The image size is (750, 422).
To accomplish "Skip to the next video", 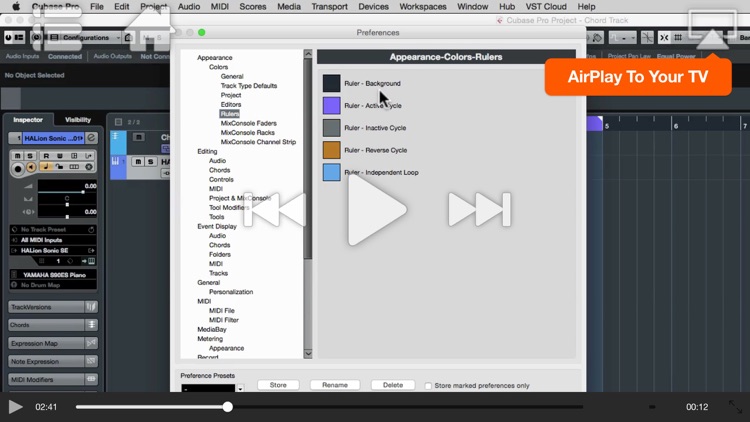I will (x=479, y=210).
